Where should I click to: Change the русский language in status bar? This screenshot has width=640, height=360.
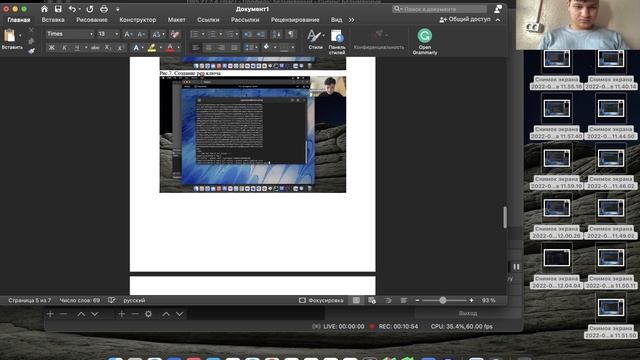click(134, 300)
